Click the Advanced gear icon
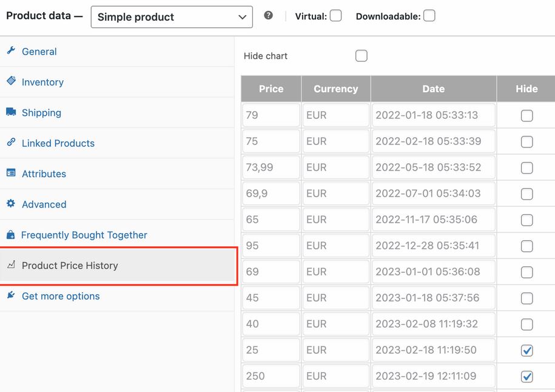Screen dimensions: 555x392 pyautogui.click(x=11, y=203)
